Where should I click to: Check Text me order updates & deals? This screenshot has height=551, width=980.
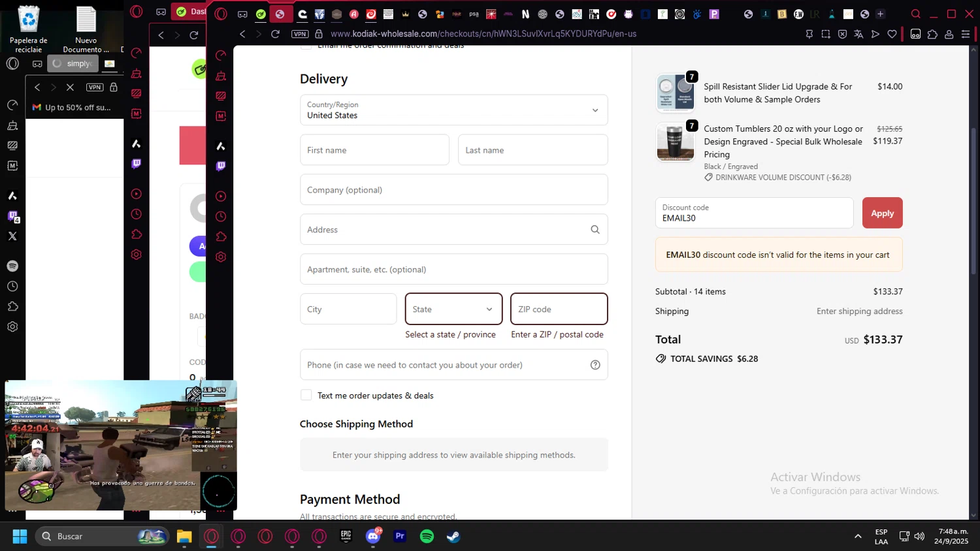coord(306,395)
